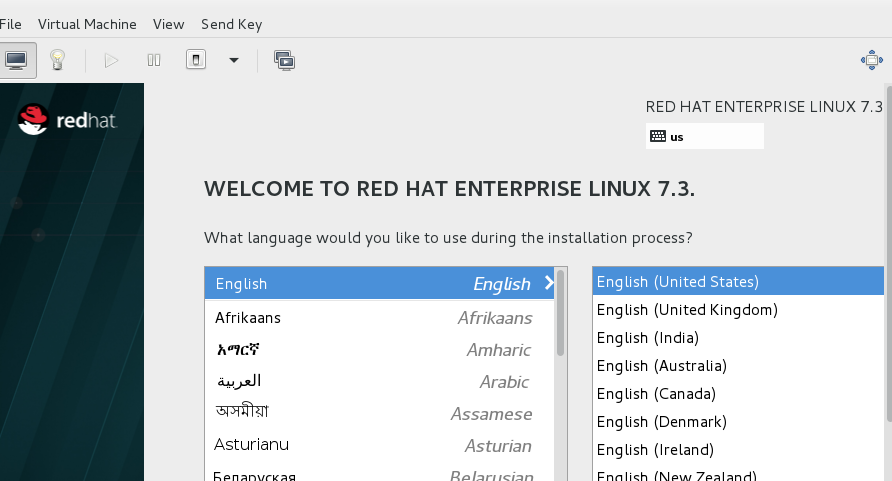
Task: Power on the virtual machine
Action: pos(111,60)
